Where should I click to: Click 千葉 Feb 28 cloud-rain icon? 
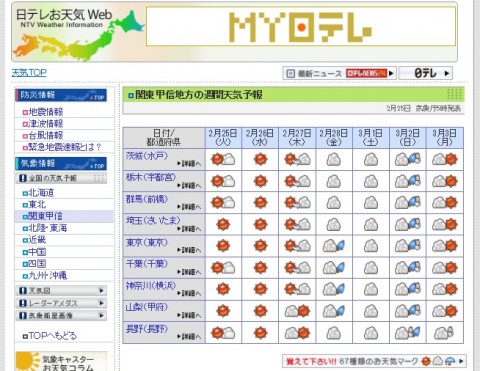334,268
